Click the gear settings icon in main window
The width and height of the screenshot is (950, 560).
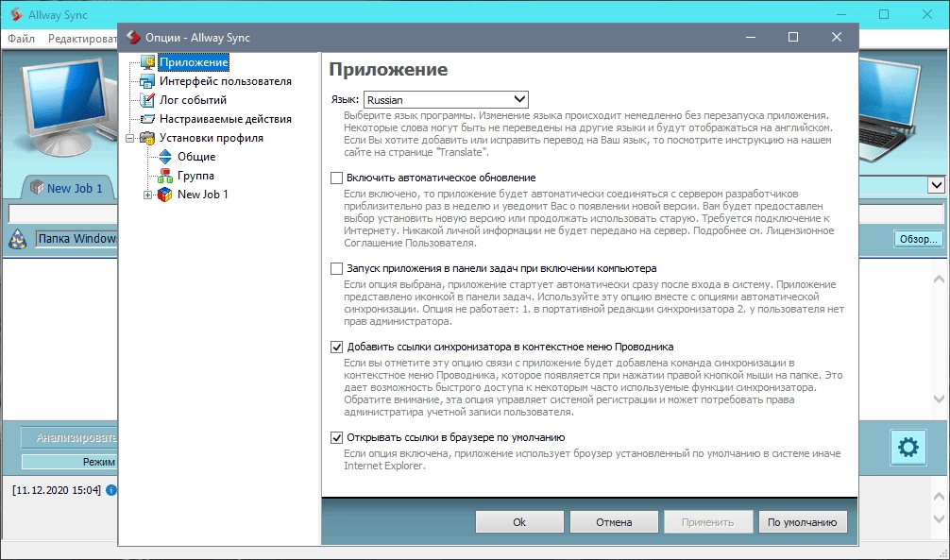(x=908, y=448)
